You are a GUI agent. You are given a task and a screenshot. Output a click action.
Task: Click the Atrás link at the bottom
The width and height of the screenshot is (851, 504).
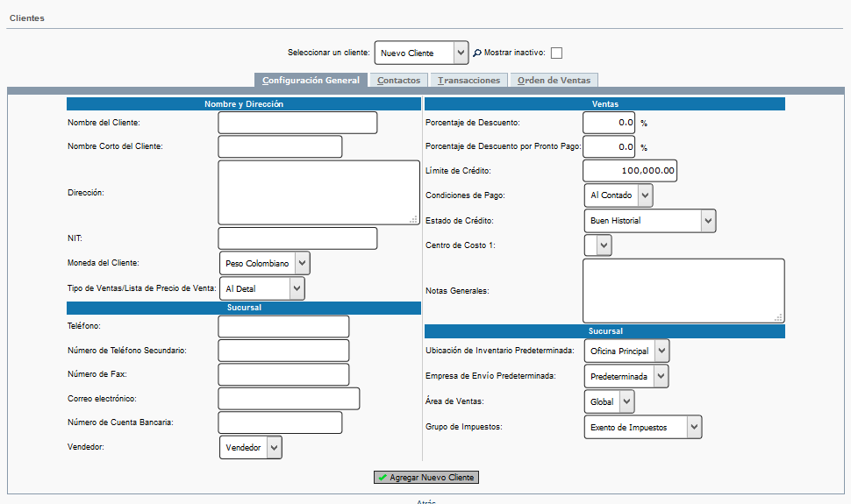[425, 501]
